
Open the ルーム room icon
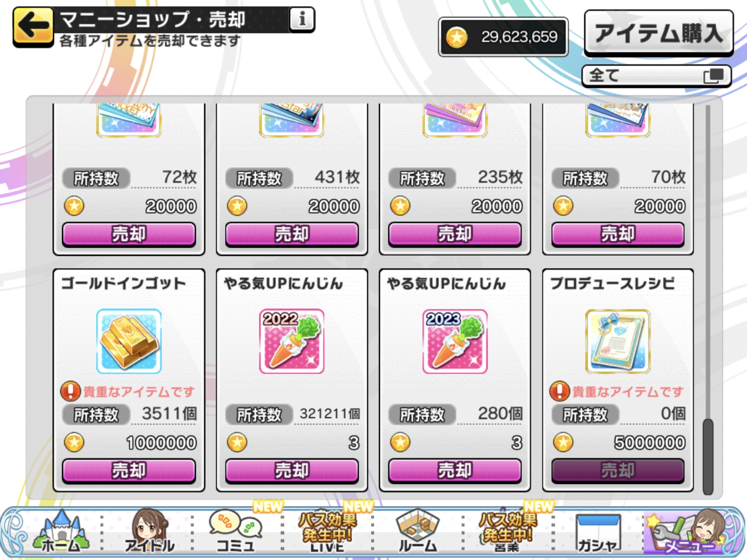click(418, 531)
